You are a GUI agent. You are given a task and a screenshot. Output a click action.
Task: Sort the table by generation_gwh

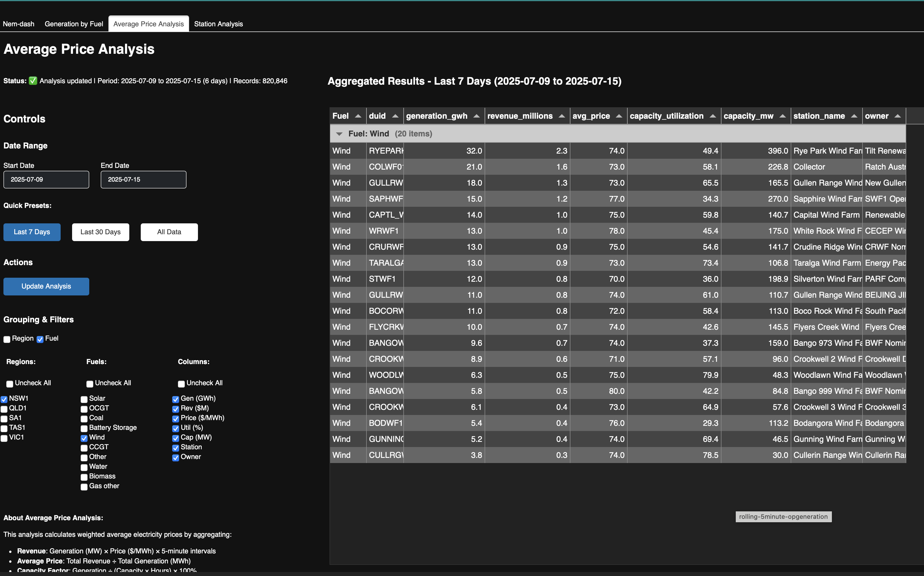click(x=476, y=116)
